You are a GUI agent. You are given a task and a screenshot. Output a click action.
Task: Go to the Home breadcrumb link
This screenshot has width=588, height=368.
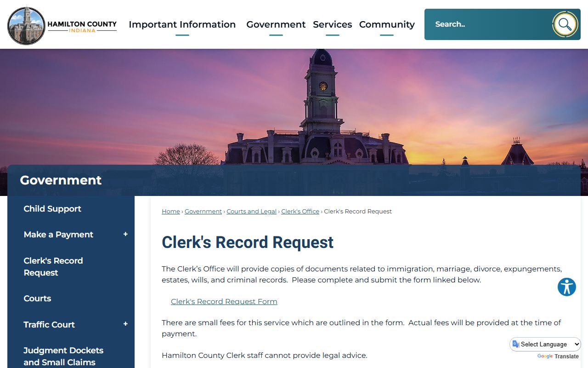171,212
